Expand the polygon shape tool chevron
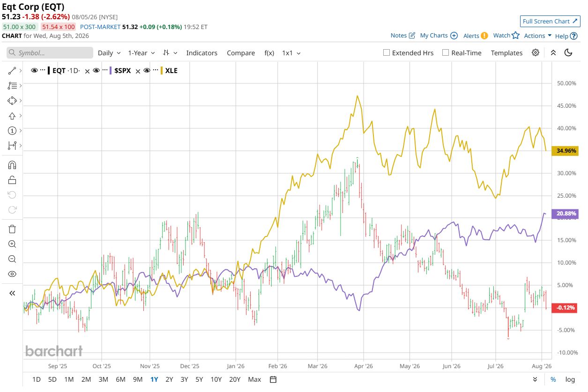Screen dimensions: 588x392 coord(21,101)
